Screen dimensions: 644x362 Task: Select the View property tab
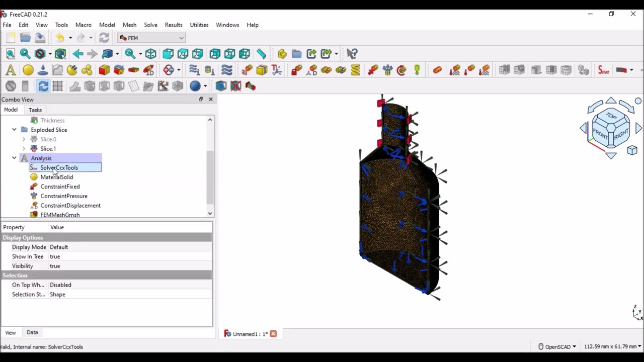(x=11, y=332)
